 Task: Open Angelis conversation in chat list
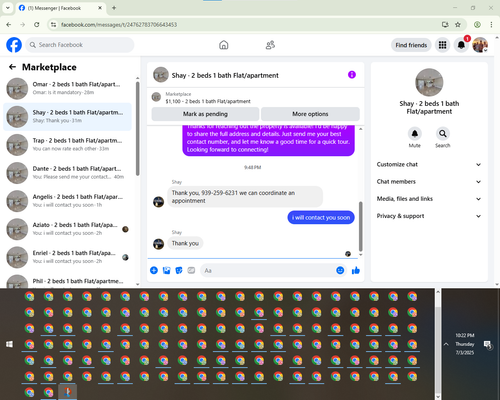pos(67,201)
